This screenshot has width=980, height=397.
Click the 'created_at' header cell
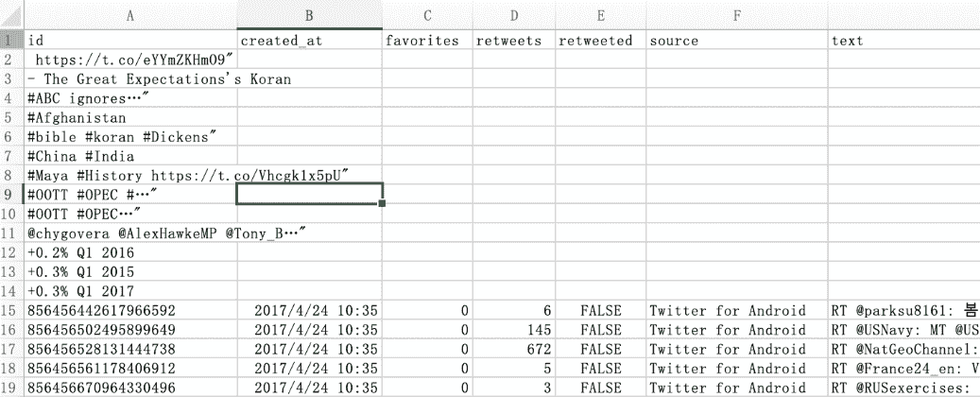(309, 41)
